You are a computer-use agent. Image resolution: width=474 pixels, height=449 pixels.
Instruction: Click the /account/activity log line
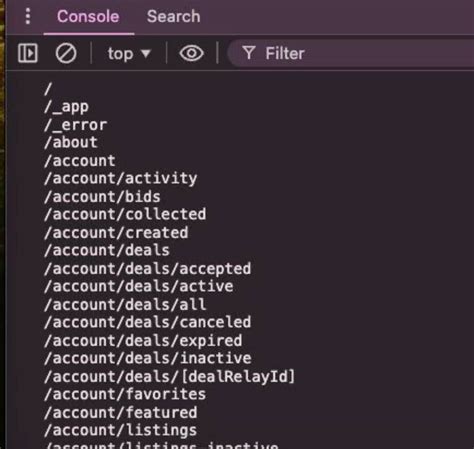[121, 178]
